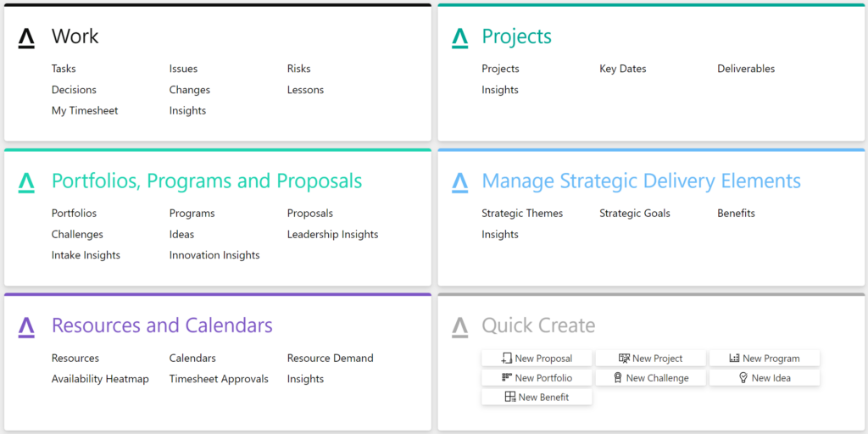Click the grid icon on New Portfolio

pyautogui.click(x=507, y=377)
